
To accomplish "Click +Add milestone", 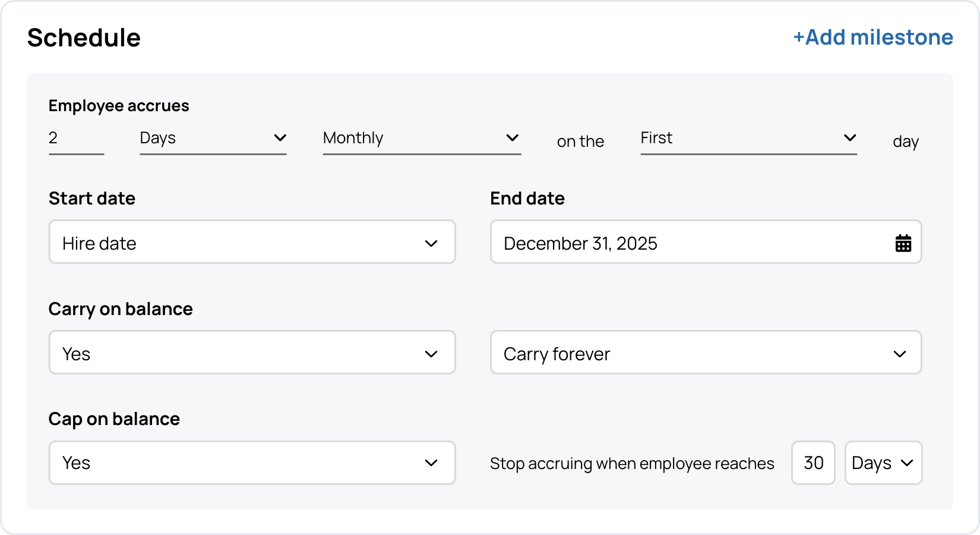I will [872, 37].
